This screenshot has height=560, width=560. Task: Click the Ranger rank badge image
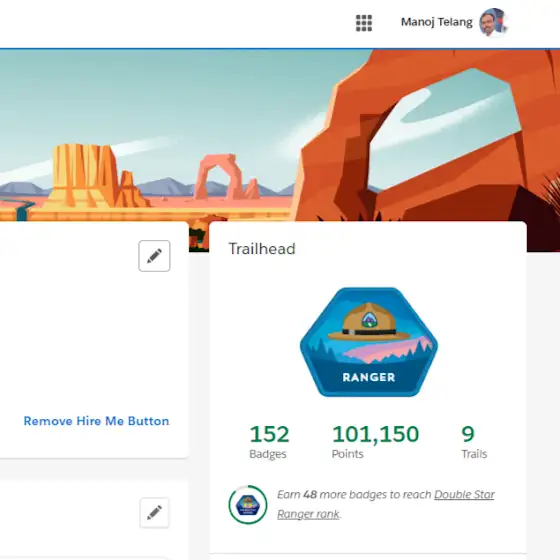(x=369, y=342)
